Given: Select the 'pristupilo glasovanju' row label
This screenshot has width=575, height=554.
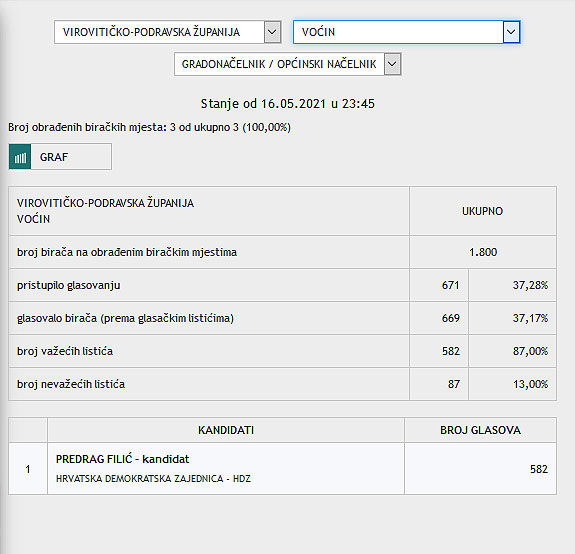Looking at the screenshot, I should [69, 285].
